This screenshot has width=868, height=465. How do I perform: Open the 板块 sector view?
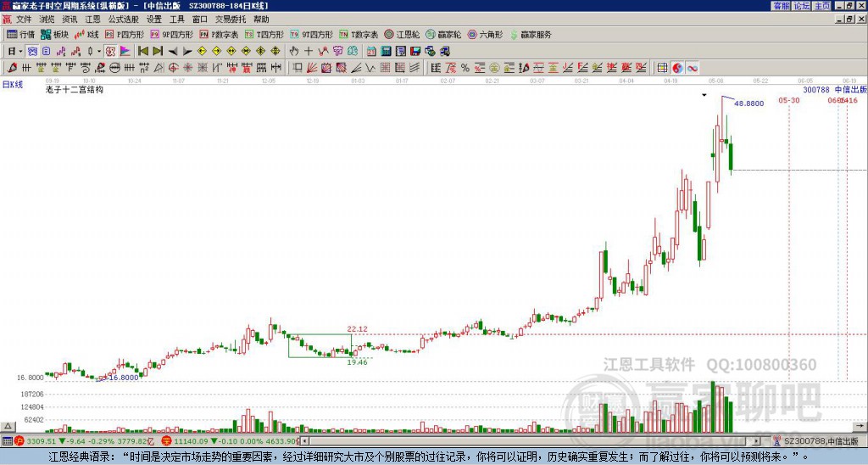(x=54, y=34)
